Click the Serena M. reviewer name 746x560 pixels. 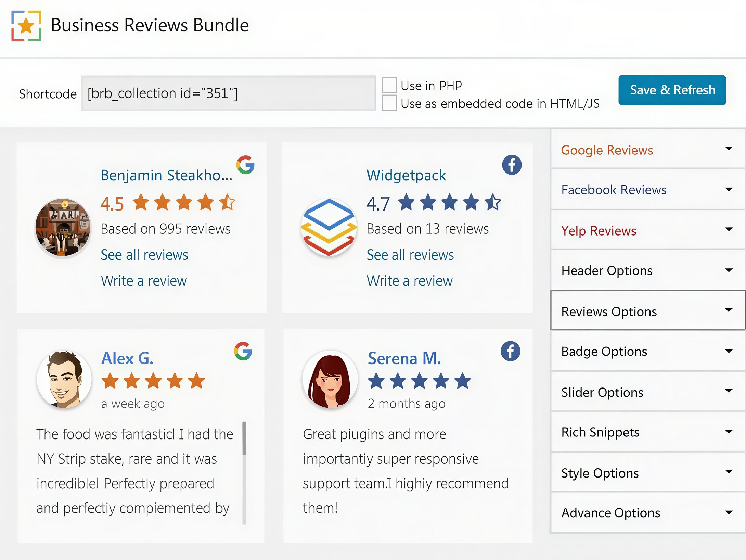point(404,358)
